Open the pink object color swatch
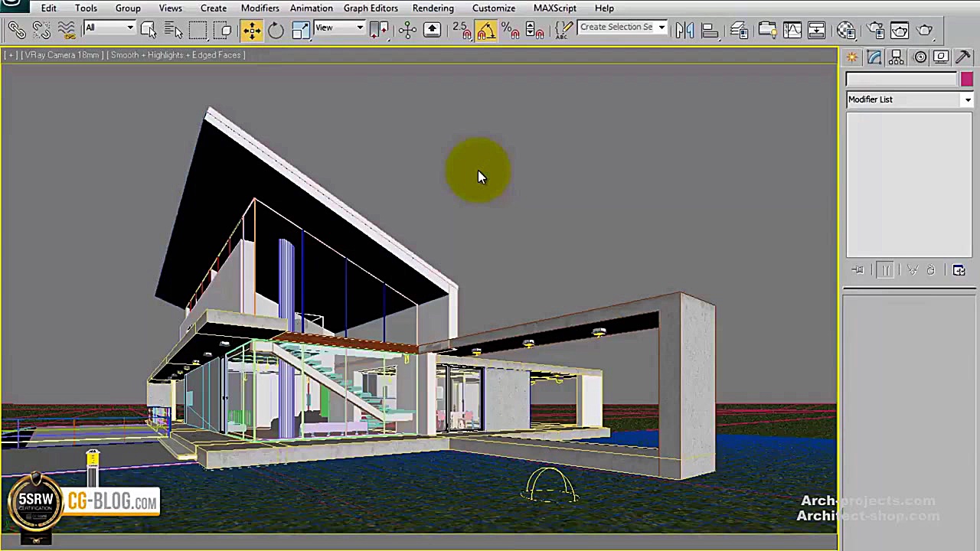This screenshot has width=980, height=551. pos(967,80)
